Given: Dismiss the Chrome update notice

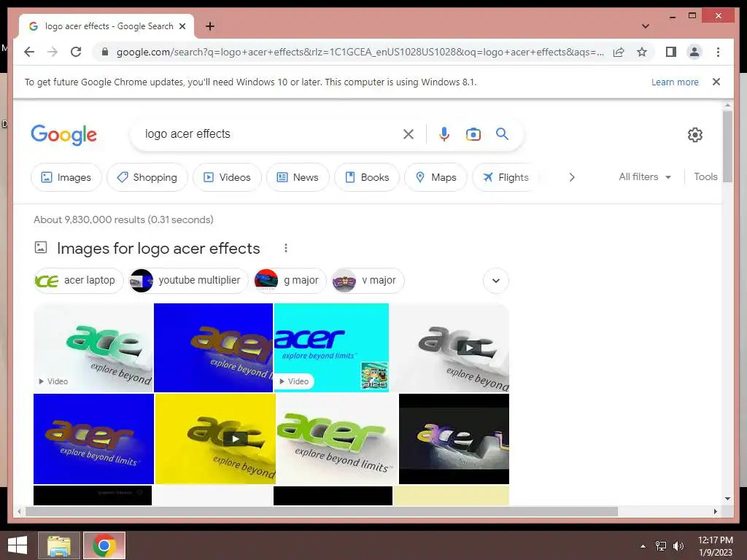Looking at the screenshot, I should [716, 82].
